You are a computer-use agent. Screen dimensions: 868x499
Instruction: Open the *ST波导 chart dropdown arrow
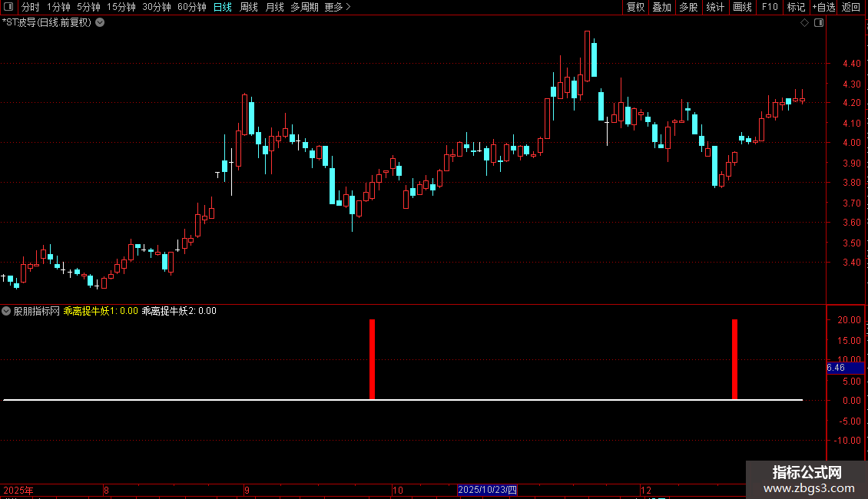[100, 23]
